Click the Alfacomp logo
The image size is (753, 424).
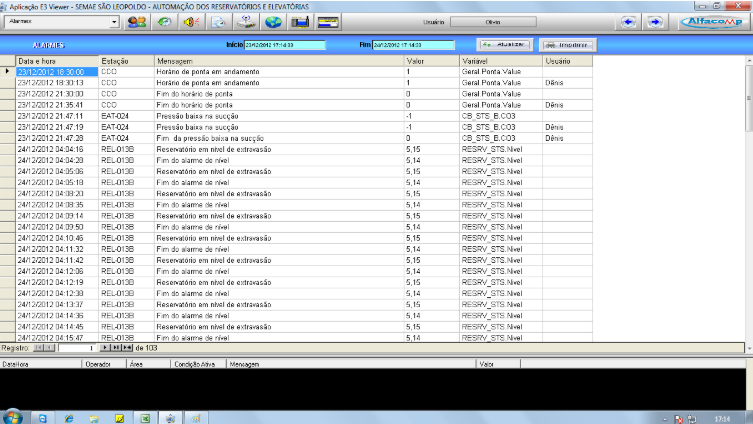click(711, 20)
